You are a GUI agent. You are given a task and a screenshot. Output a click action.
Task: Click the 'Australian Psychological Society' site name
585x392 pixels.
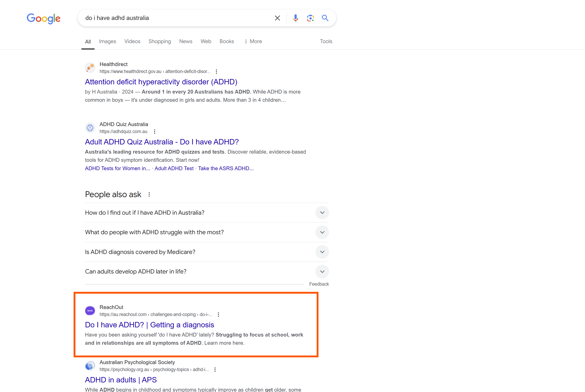[137, 362]
